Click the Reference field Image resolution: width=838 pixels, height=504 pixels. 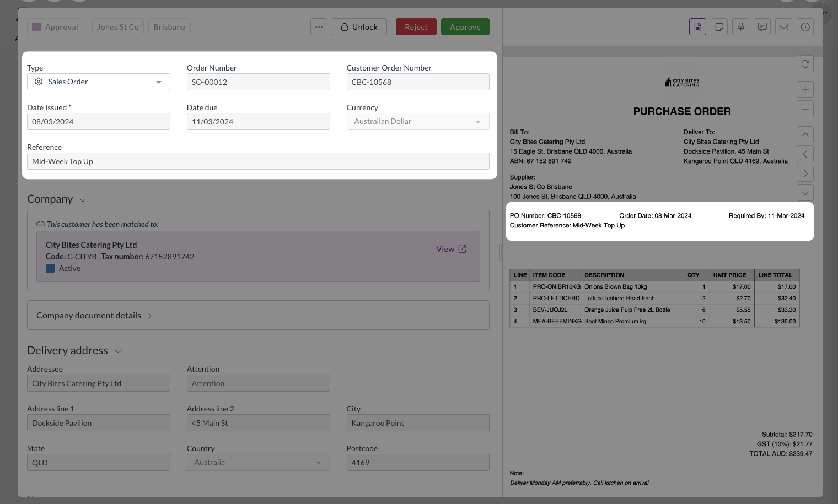click(258, 161)
